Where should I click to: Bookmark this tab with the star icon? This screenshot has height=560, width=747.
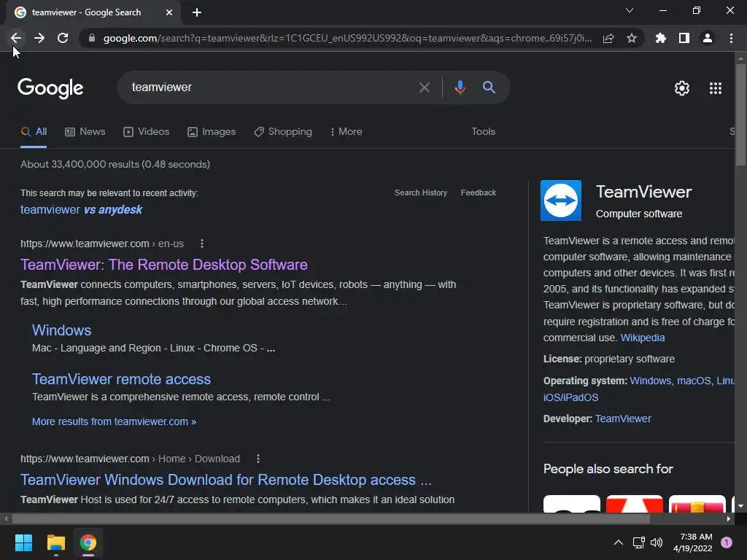point(632,38)
